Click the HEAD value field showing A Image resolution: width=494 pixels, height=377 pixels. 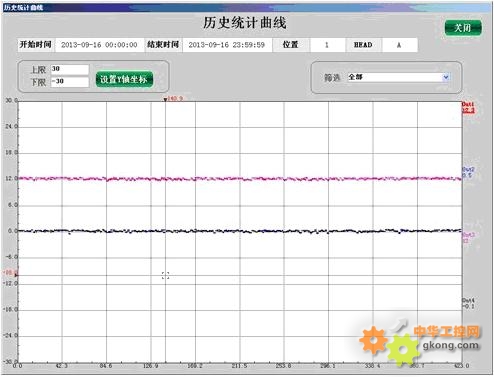[x=399, y=45]
